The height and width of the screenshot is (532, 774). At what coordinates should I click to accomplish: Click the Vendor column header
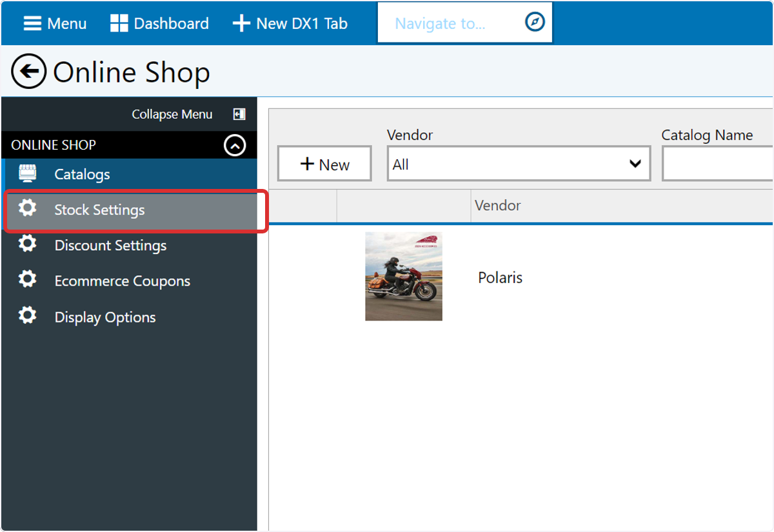coord(498,206)
